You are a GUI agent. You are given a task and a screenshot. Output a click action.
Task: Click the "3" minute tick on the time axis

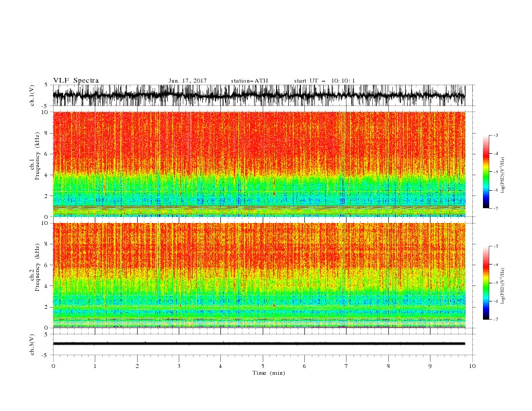179,366
